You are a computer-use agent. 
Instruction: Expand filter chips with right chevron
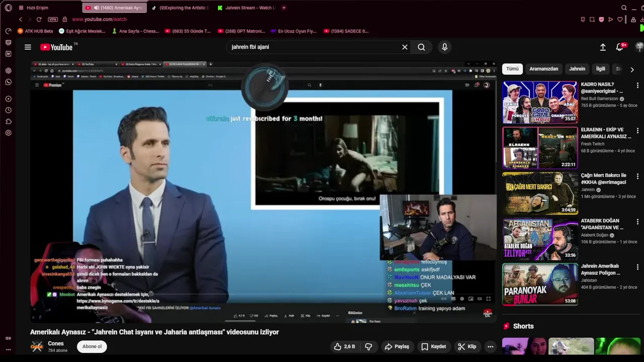(632, 69)
